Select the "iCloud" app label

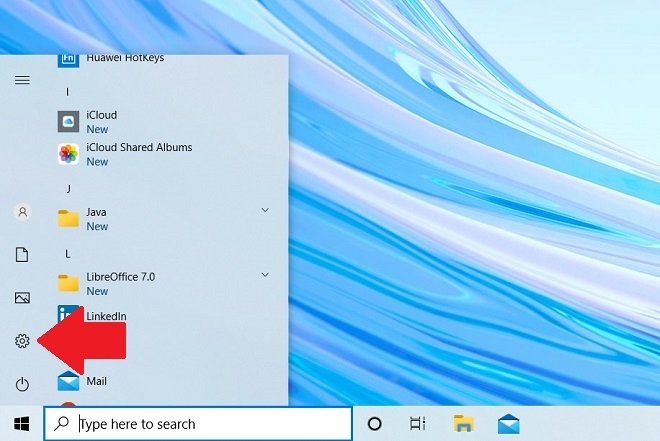[x=101, y=115]
